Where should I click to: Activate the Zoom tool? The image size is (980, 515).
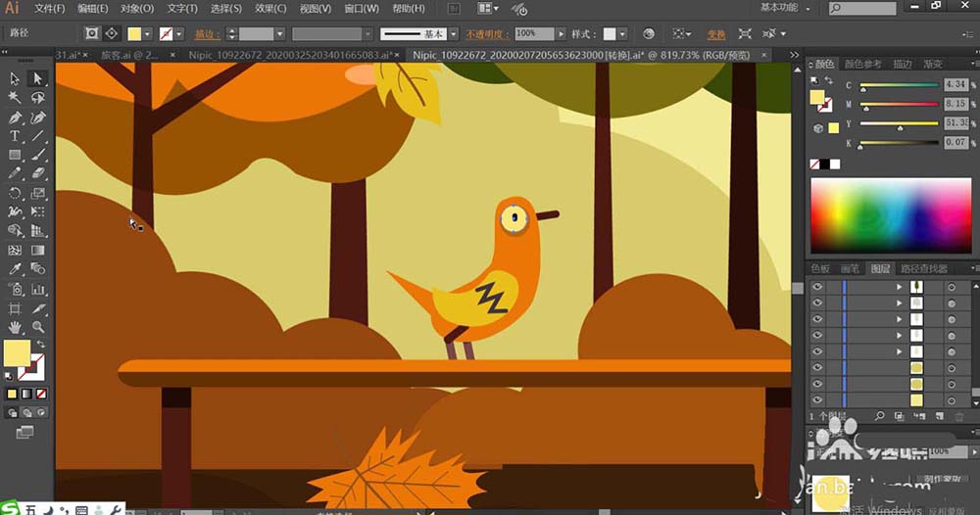[37, 327]
